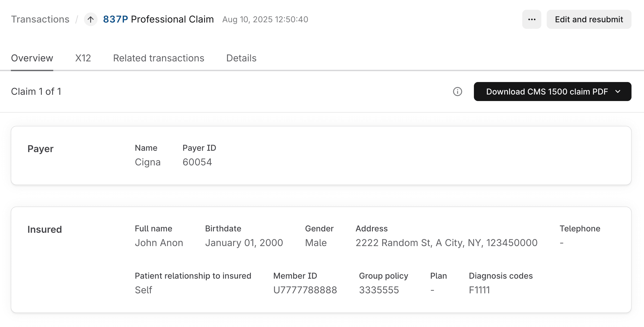Click the Member ID value U7777788888
This screenshot has height=327, width=644.
click(305, 290)
